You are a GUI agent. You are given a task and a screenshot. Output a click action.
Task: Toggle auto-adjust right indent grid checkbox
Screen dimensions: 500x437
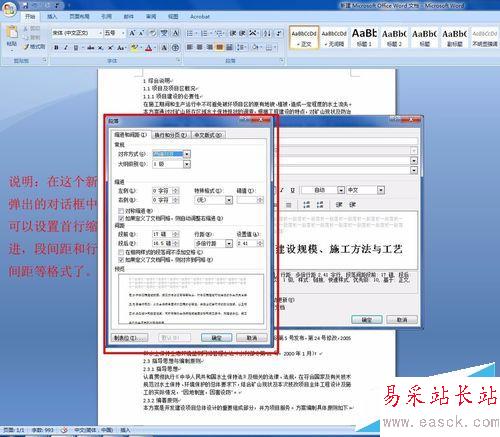[121, 219]
